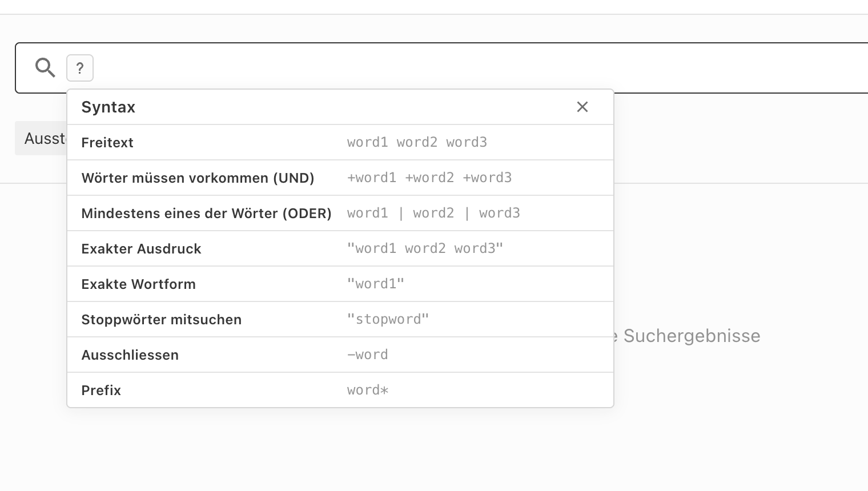
Task: Click the 'word*' prefix example
Action: point(368,390)
